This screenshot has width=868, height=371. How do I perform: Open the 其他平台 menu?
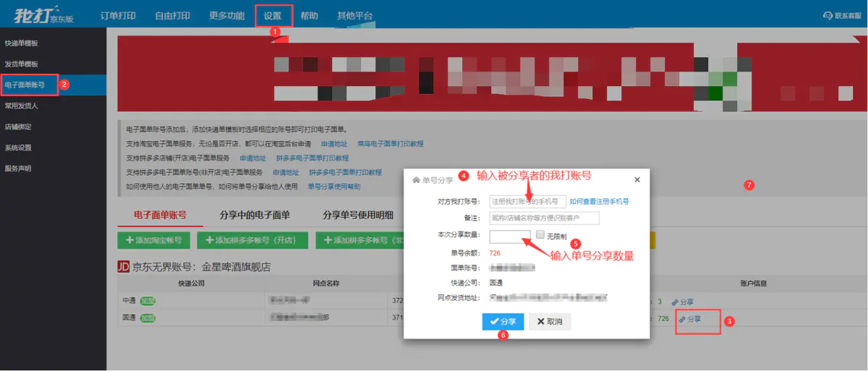pos(354,15)
